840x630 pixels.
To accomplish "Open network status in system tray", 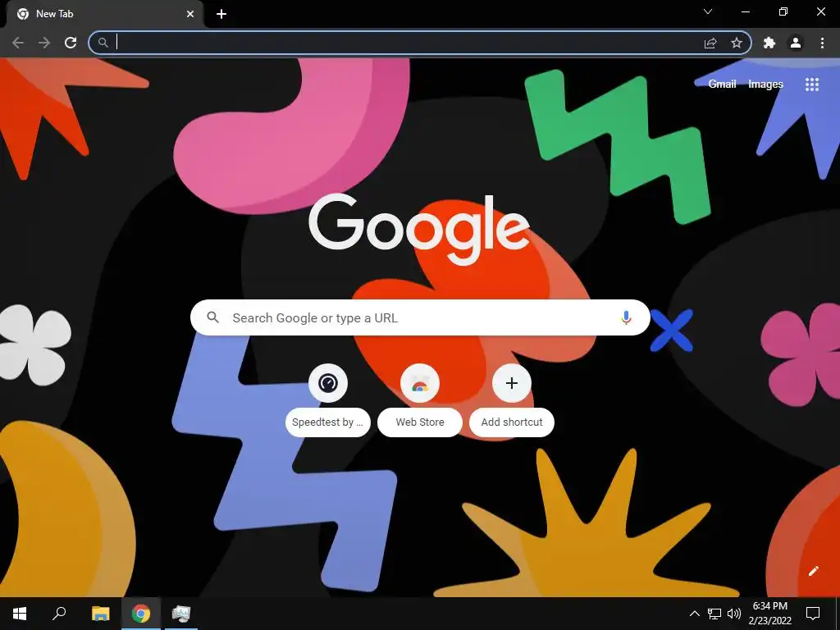I will (714, 614).
